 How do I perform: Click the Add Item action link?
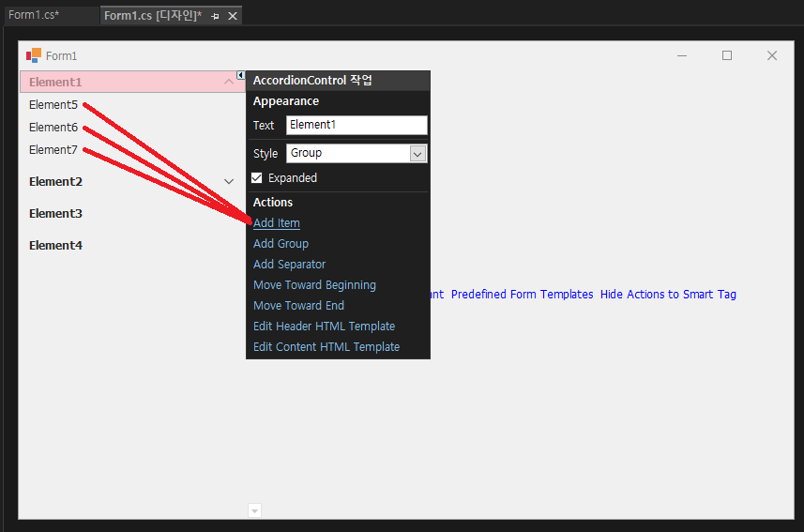tap(277, 223)
